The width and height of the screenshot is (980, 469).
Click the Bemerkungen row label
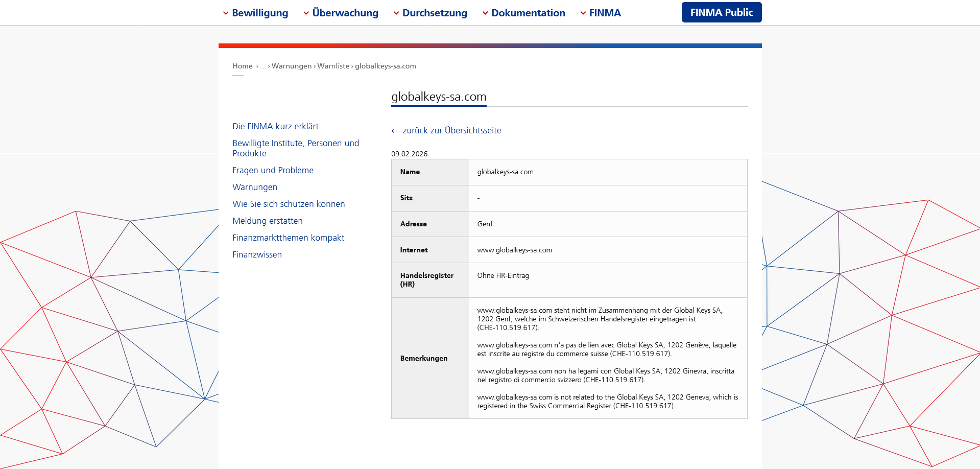coord(424,358)
